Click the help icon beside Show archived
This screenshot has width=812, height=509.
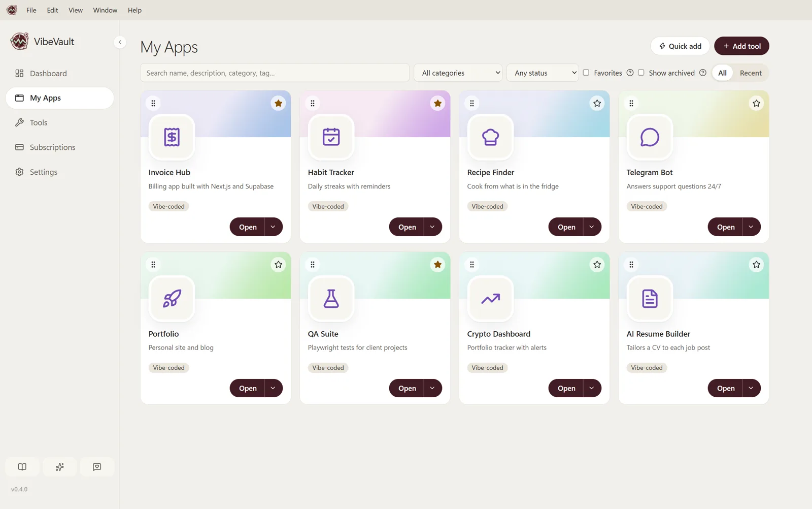coord(703,73)
